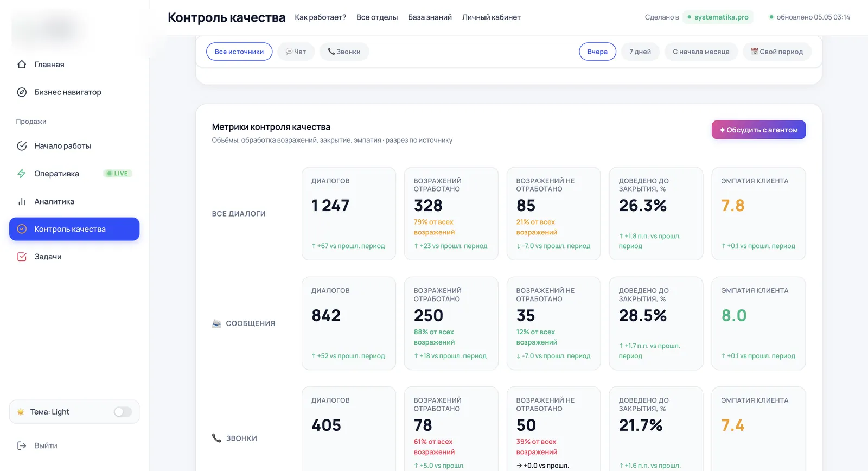Click the bar chart icon for Аналитика

pyautogui.click(x=22, y=201)
